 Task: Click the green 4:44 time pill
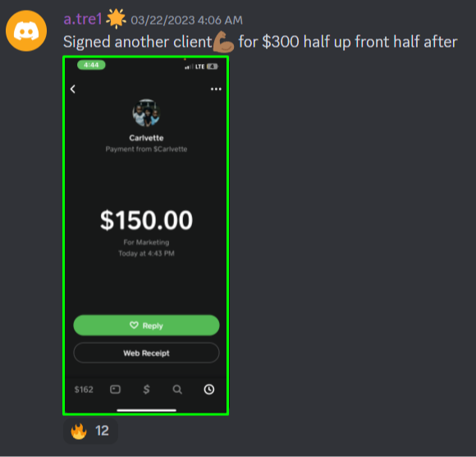pos(91,65)
